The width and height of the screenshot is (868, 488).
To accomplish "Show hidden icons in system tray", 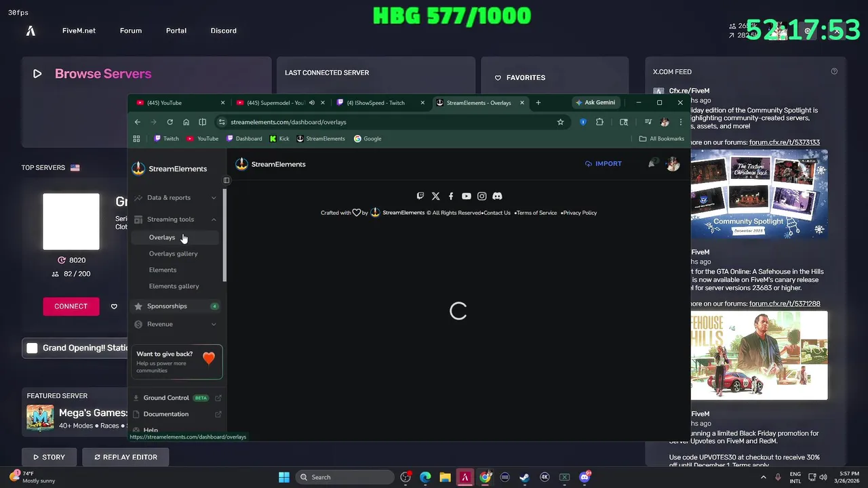I will point(764,477).
